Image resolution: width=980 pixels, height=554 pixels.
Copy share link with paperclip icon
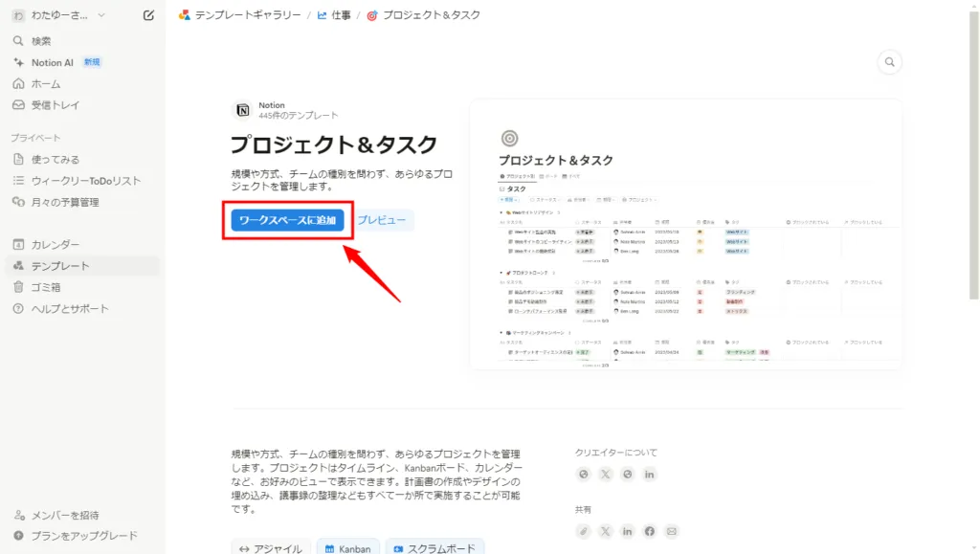click(583, 531)
